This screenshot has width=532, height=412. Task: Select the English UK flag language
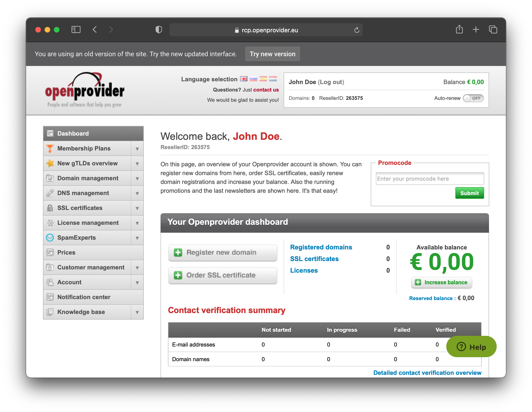click(244, 79)
